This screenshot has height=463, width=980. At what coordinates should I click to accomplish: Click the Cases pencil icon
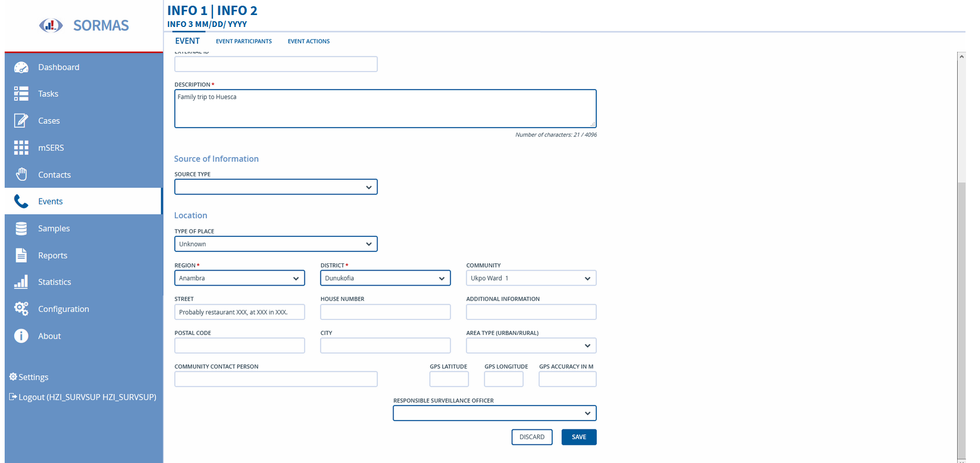(21, 121)
